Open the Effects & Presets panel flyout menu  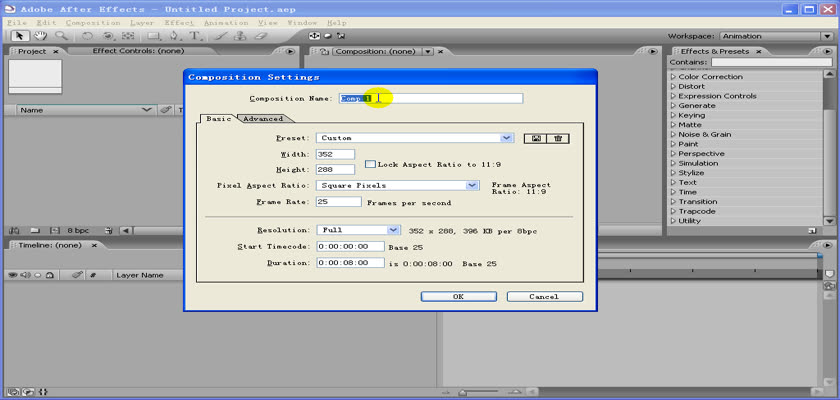[827, 51]
